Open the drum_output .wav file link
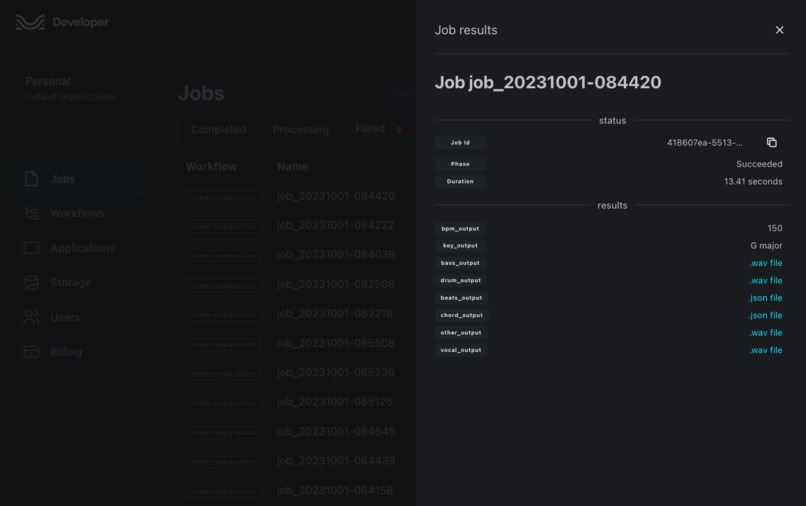This screenshot has width=806, height=506. pyautogui.click(x=765, y=280)
